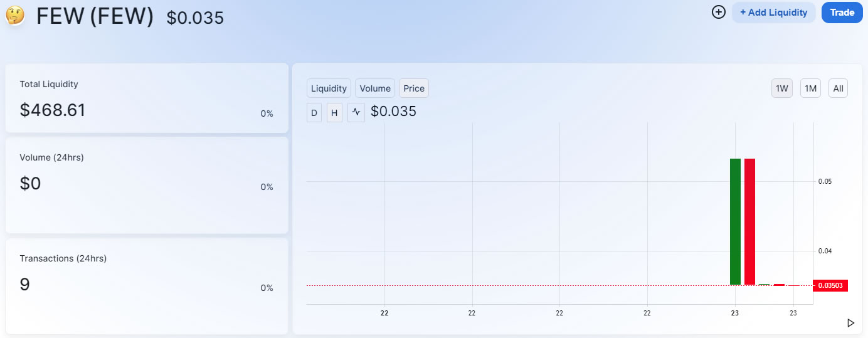Image resolution: width=868 pixels, height=338 pixels.
Task: Click the circled plus watchlist icon
Action: 719,12
